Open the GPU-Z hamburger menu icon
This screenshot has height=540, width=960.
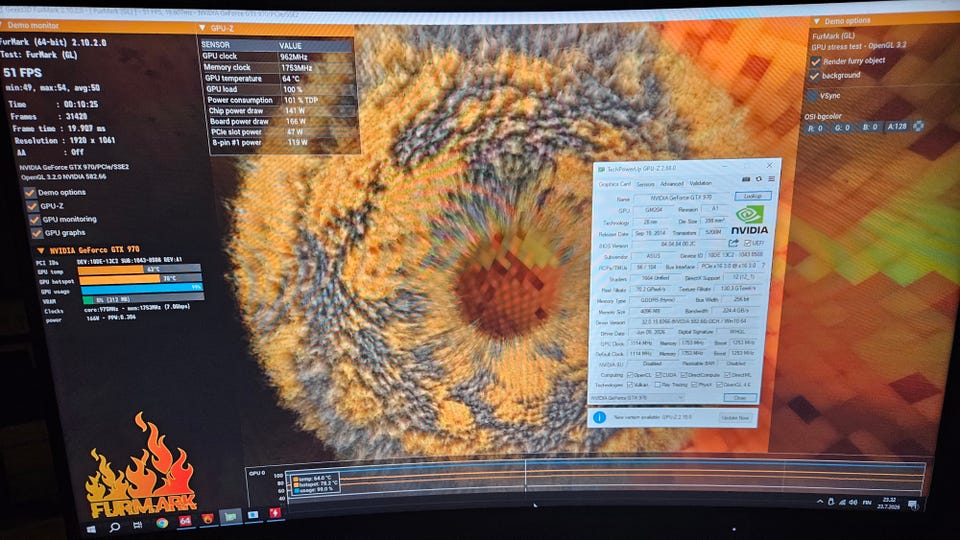click(x=771, y=179)
